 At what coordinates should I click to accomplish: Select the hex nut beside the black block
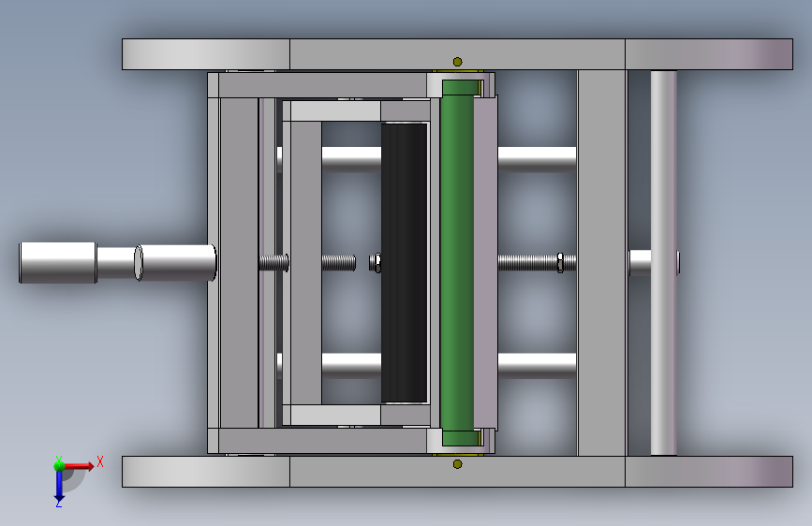(377, 263)
